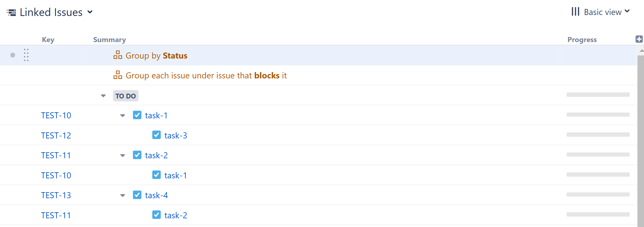Click the Summary column header

click(110, 40)
